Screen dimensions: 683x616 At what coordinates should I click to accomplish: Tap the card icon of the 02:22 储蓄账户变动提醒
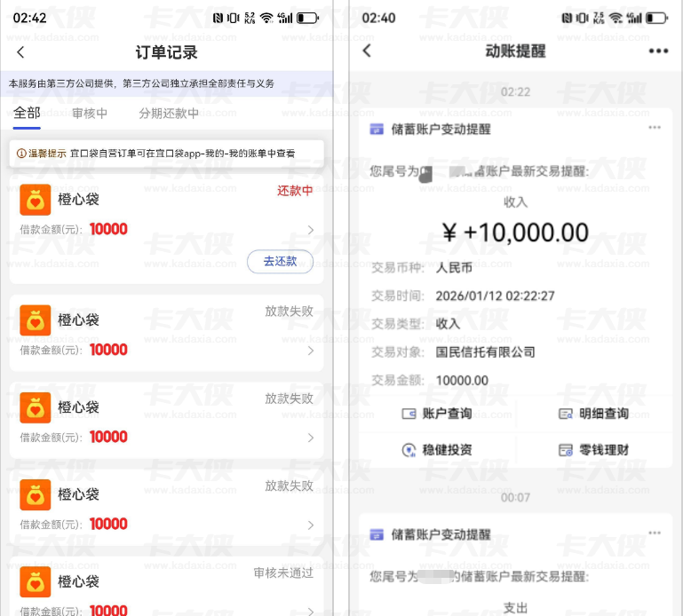377,130
